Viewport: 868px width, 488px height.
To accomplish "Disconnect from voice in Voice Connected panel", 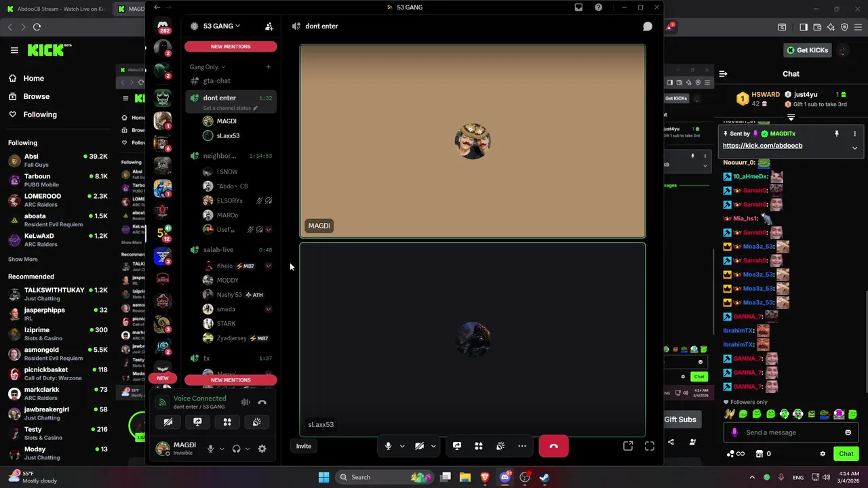I will pos(262,403).
